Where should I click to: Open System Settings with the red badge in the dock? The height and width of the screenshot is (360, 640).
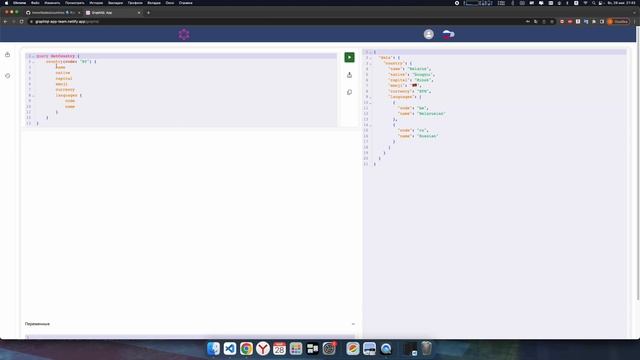(x=329, y=349)
